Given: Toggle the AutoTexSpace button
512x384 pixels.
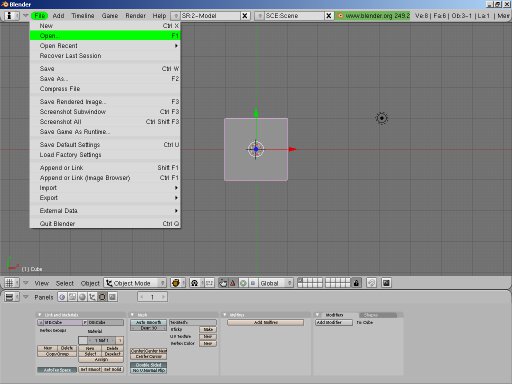Looking at the screenshot, I should coord(57,370).
